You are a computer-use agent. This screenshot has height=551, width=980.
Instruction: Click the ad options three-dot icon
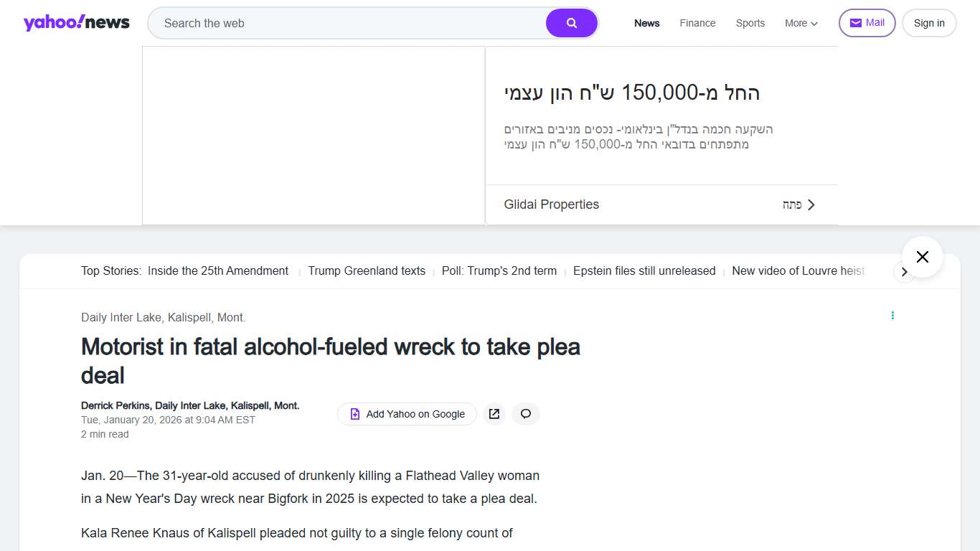[x=892, y=316]
